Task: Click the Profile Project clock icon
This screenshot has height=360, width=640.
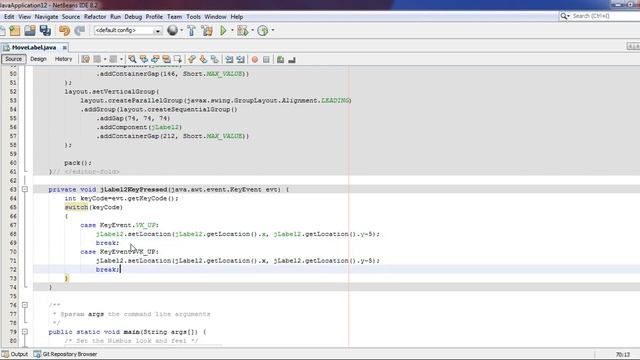Action: pos(262,31)
